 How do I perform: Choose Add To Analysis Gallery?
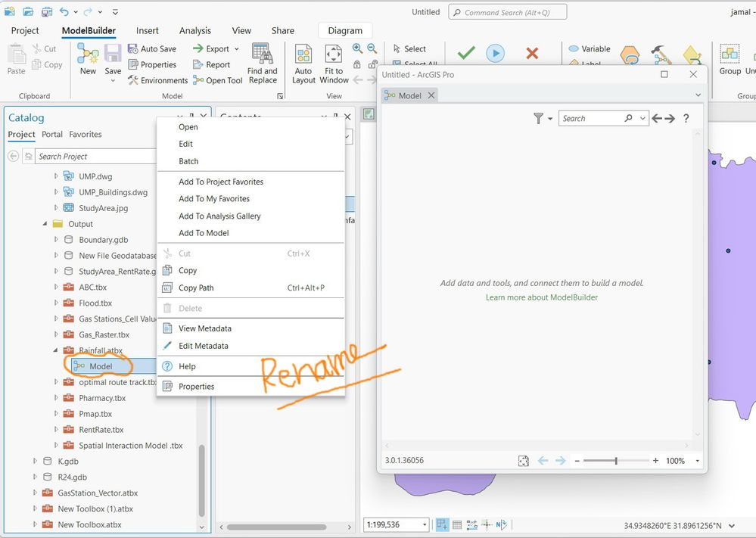tap(250, 216)
